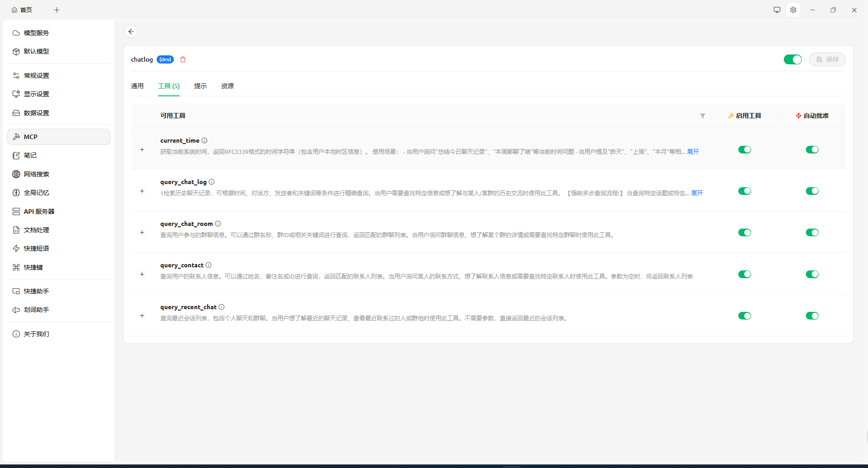
Task: Click 展开 link in current_time description
Action: (693, 152)
